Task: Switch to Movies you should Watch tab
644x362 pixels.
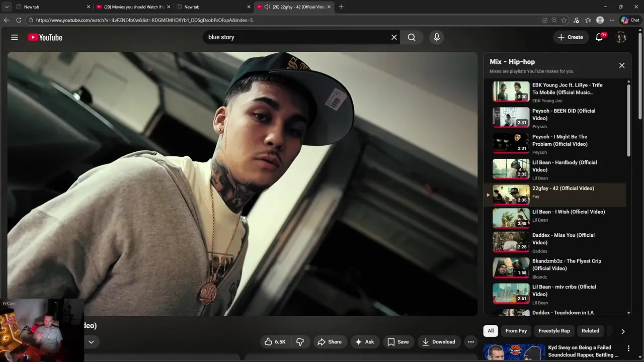Action: click(133, 7)
